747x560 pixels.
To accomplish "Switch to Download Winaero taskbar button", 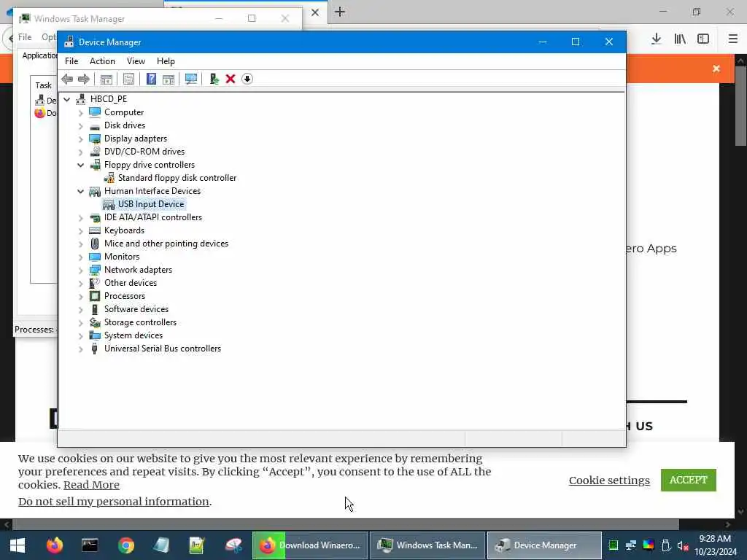I will click(x=309, y=545).
